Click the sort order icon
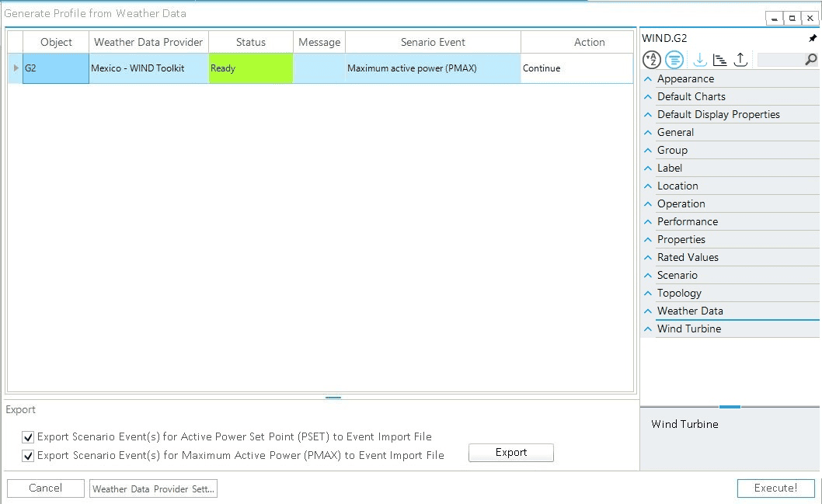Image resolution: width=822 pixels, height=504 pixels. [719, 59]
